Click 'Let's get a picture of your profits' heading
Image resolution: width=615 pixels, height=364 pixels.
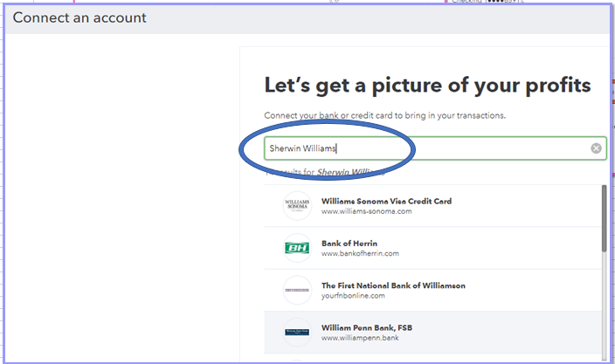[x=427, y=86]
